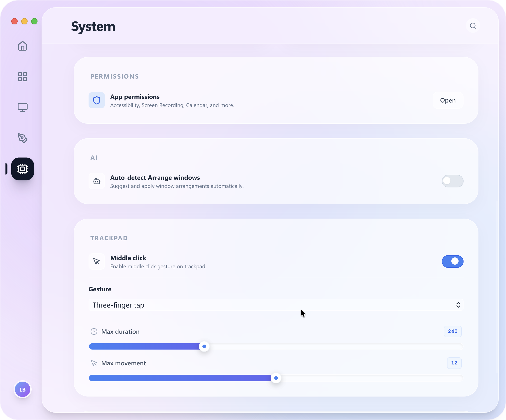Click the green fullscreen window button
The height and width of the screenshot is (420, 506).
(x=35, y=21)
